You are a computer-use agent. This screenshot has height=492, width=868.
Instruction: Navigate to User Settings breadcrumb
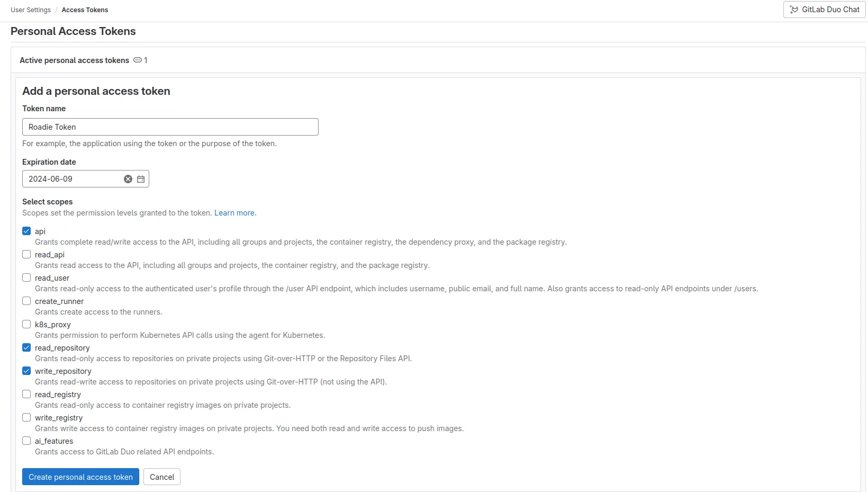(x=30, y=10)
